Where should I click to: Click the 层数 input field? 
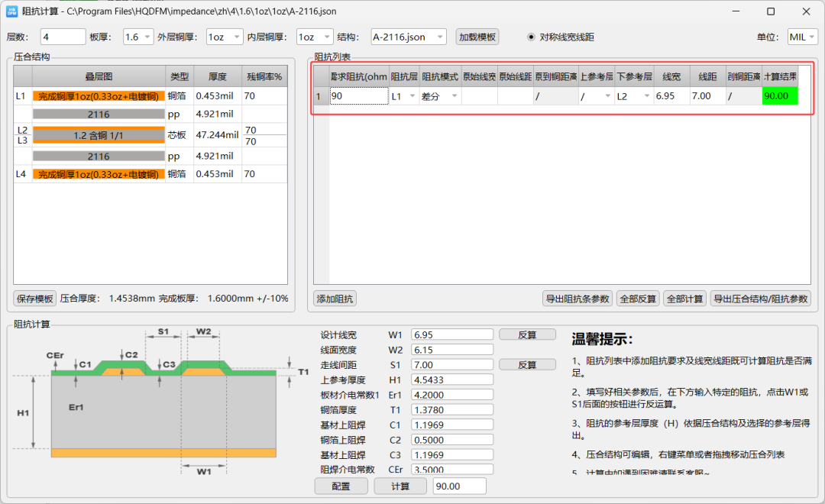pos(63,37)
